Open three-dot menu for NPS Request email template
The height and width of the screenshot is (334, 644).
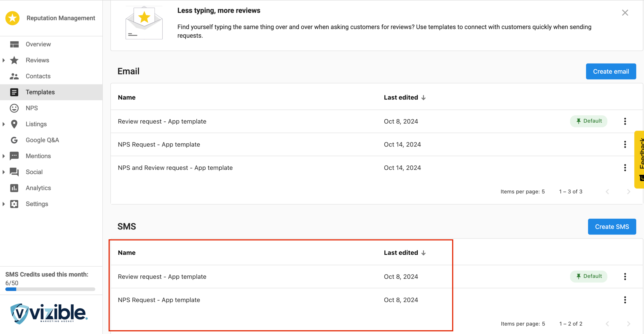click(625, 145)
